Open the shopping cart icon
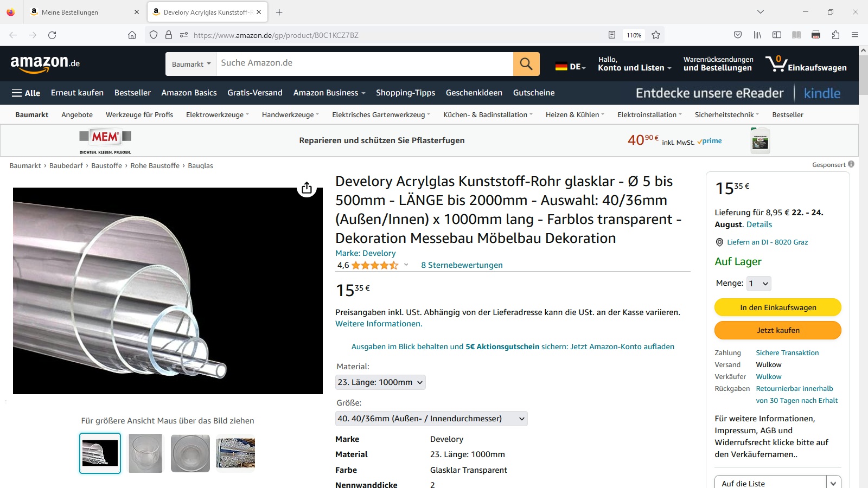The height and width of the screenshot is (488, 868). (806, 64)
